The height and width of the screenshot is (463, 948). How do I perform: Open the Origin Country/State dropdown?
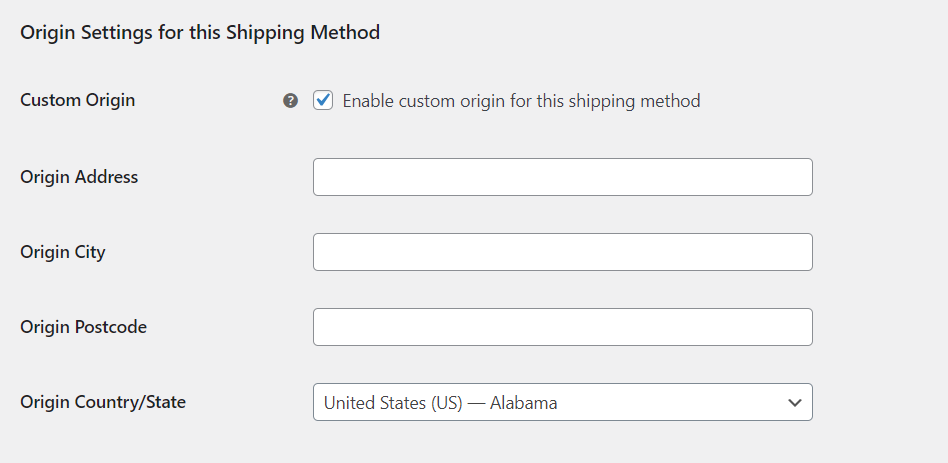coord(562,402)
